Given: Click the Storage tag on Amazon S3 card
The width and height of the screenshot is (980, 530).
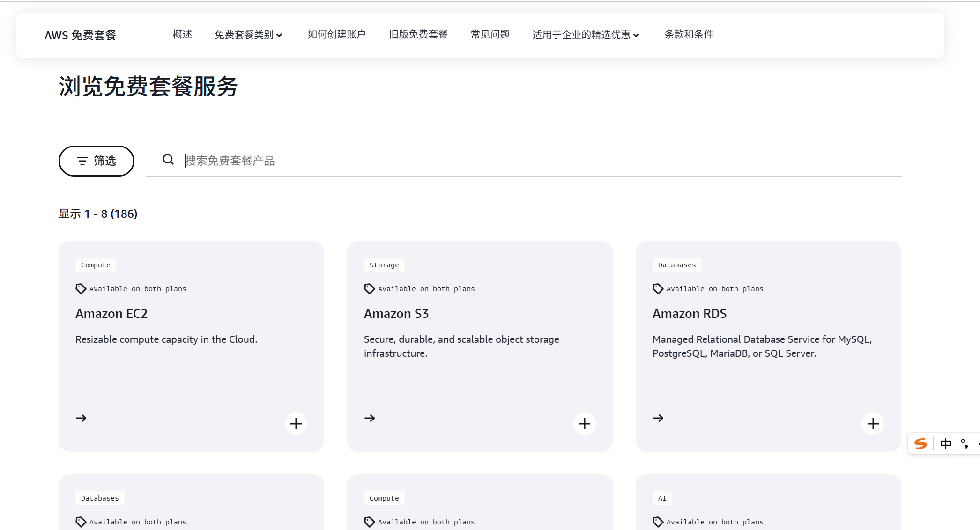Looking at the screenshot, I should (x=384, y=265).
